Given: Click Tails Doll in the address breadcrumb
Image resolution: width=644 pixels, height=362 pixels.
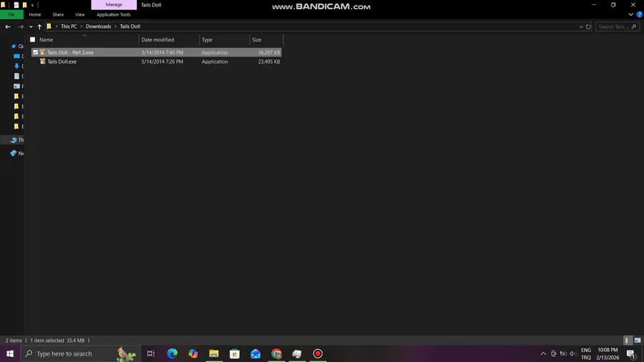Looking at the screenshot, I should [130, 26].
